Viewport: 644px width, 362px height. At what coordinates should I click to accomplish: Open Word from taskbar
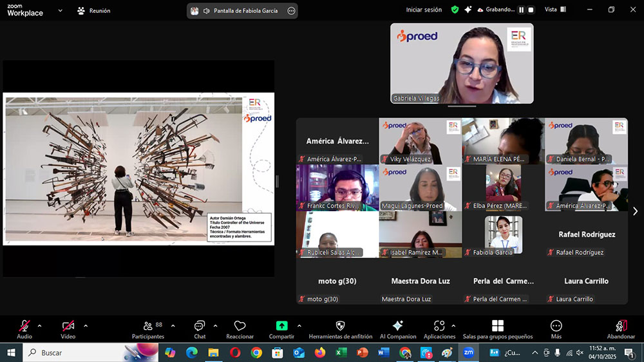pos(384,352)
